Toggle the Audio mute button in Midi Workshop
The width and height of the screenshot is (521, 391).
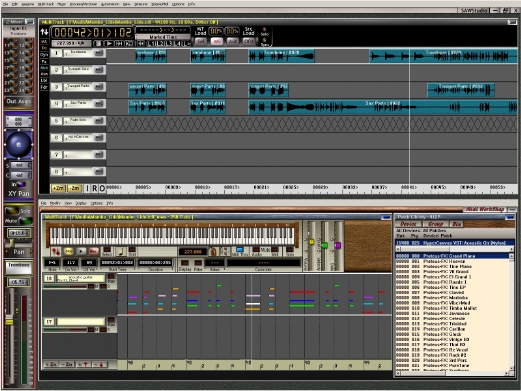coord(256,251)
